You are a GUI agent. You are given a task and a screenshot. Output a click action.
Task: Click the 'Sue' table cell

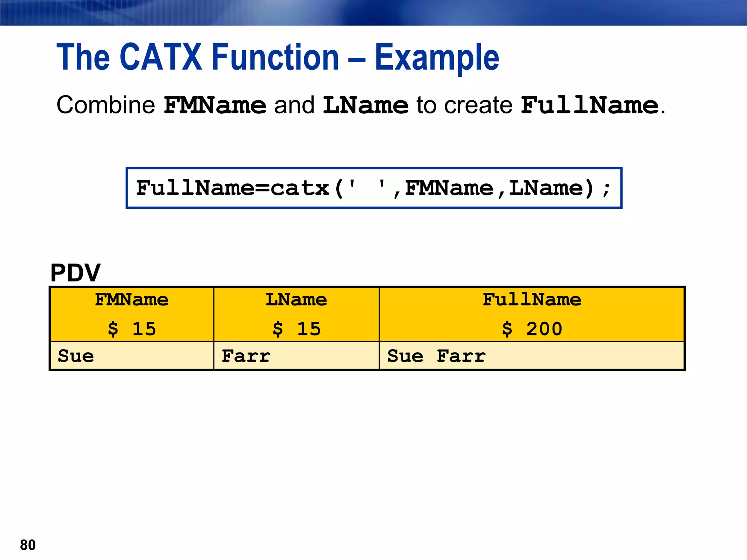[132, 356]
